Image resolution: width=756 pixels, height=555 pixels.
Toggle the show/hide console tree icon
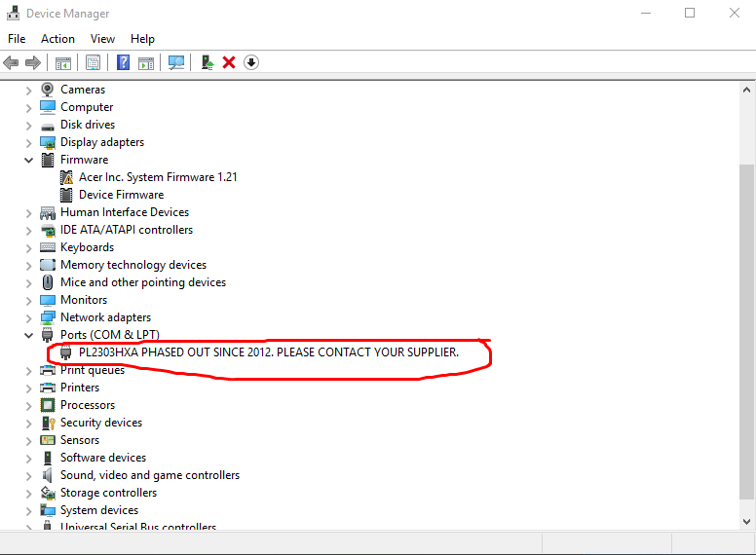pyautogui.click(x=63, y=62)
